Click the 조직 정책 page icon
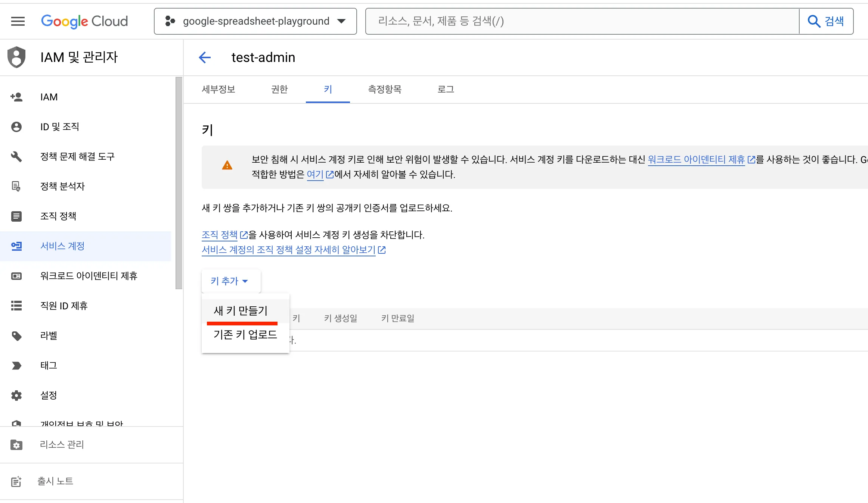 coord(16,216)
